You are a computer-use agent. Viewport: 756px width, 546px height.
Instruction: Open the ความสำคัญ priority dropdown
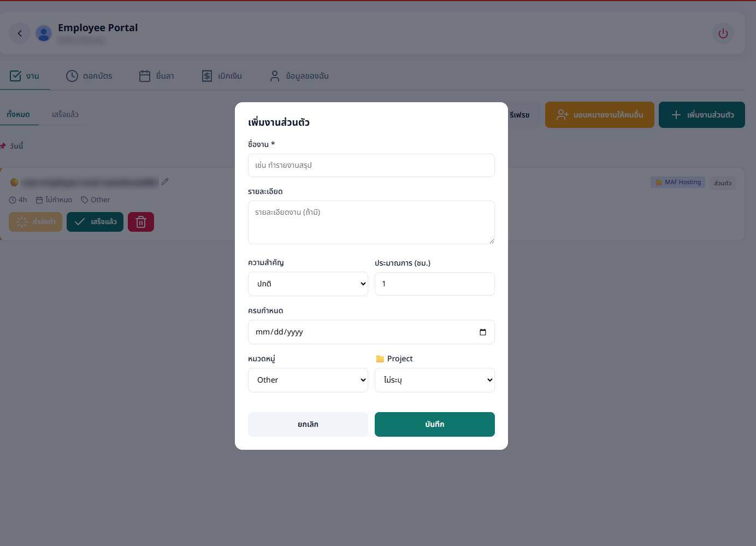308,284
